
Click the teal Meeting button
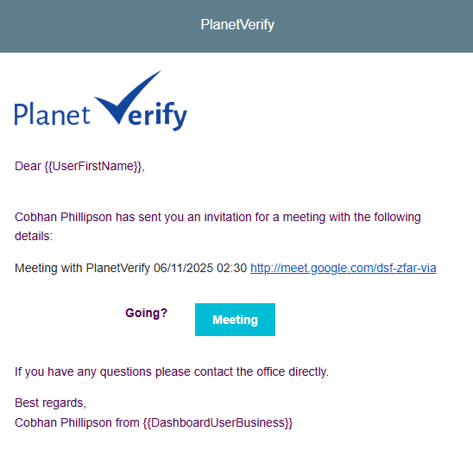click(235, 320)
